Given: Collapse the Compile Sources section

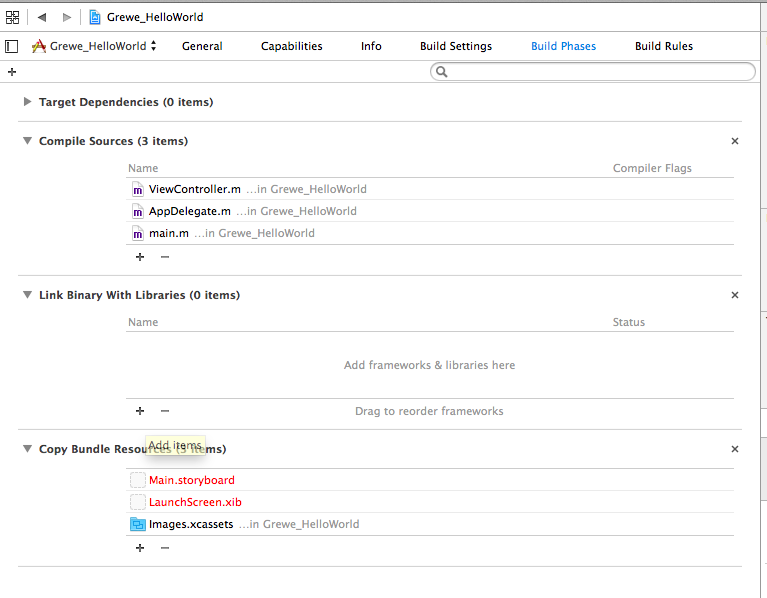Looking at the screenshot, I should pyautogui.click(x=27, y=141).
